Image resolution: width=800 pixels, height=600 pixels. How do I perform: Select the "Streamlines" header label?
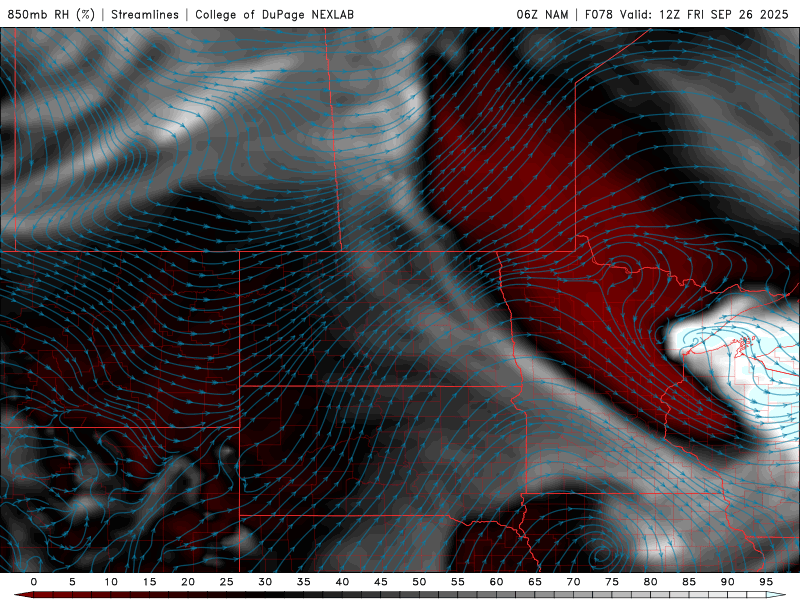click(x=145, y=14)
